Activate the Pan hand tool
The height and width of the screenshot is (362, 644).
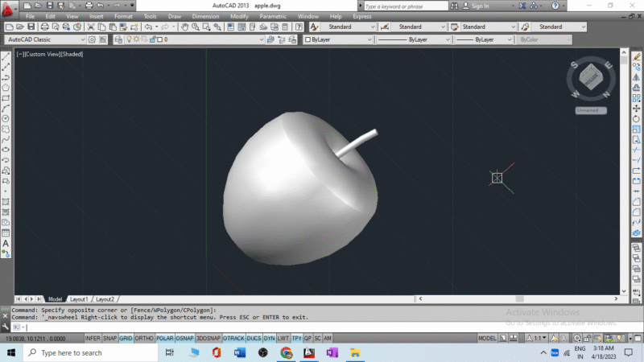[x=185, y=27]
